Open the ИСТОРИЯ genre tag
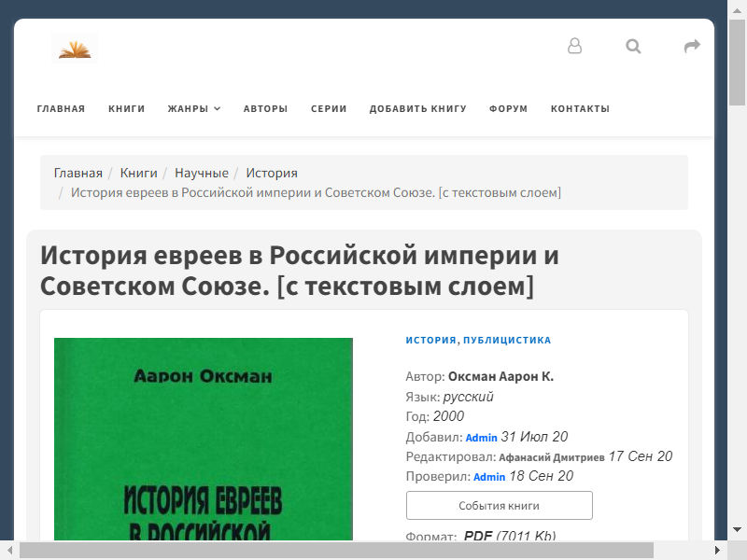The width and height of the screenshot is (747, 560). coord(430,340)
